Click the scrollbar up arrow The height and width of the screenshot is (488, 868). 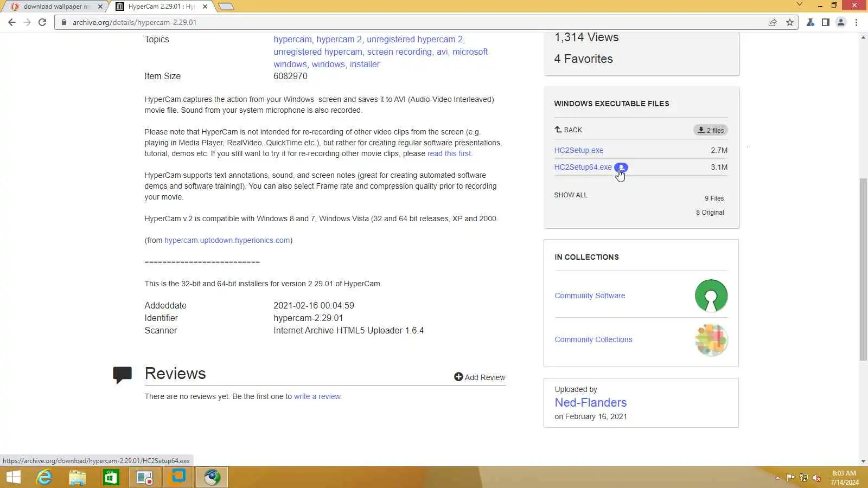point(863,37)
